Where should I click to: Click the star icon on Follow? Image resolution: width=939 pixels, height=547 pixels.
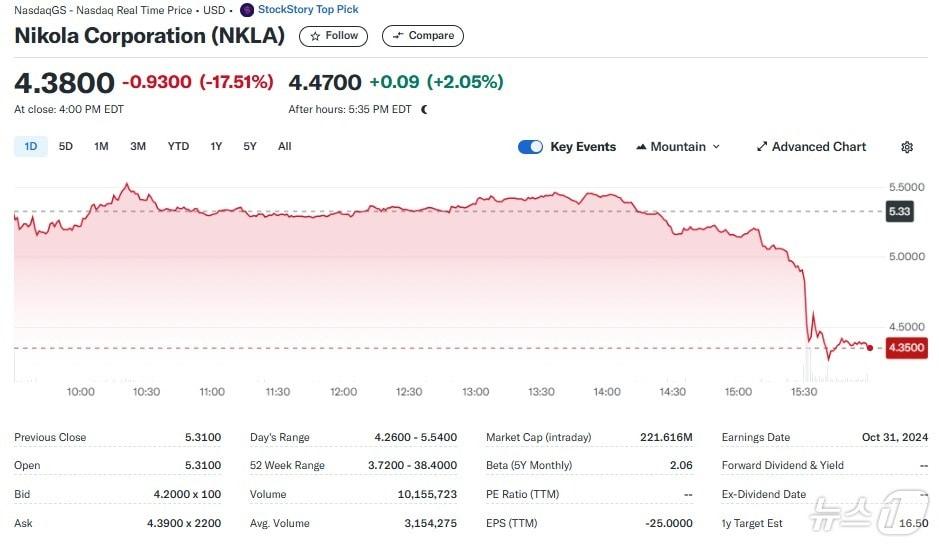click(315, 36)
